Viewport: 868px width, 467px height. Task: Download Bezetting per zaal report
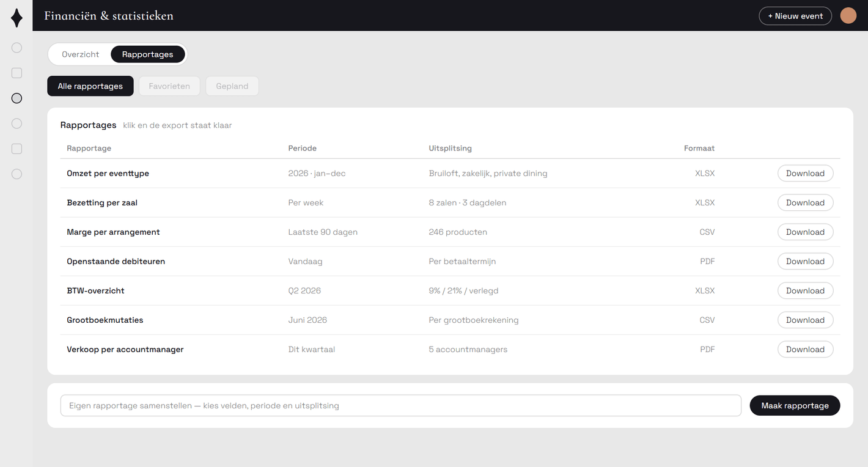point(805,203)
